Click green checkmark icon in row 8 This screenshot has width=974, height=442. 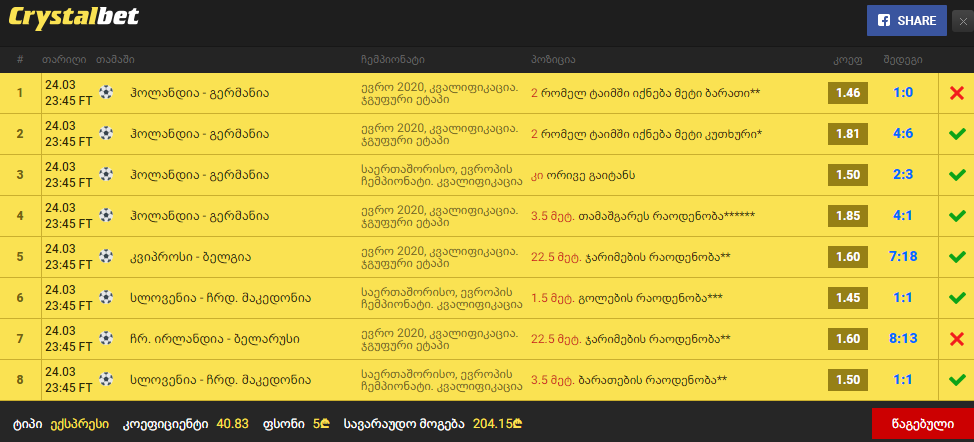tap(957, 380)
